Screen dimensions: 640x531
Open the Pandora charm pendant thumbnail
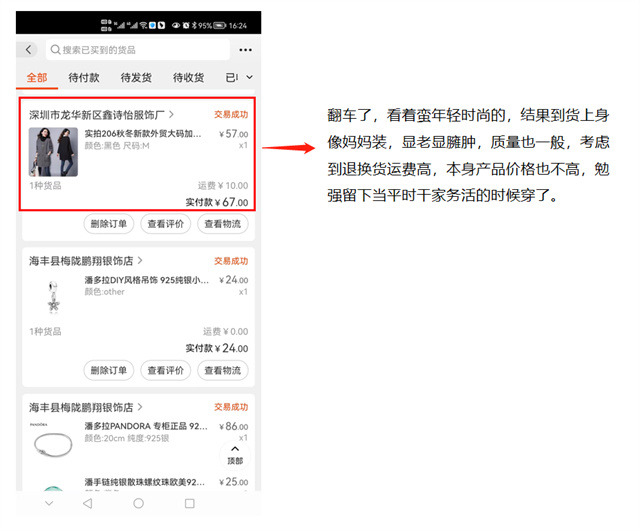(53, 298)
